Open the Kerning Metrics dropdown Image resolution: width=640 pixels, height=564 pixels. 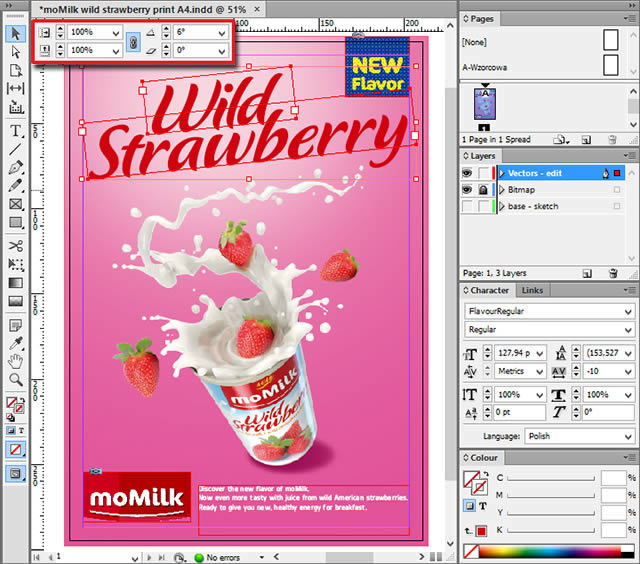(x=540, y=372)
